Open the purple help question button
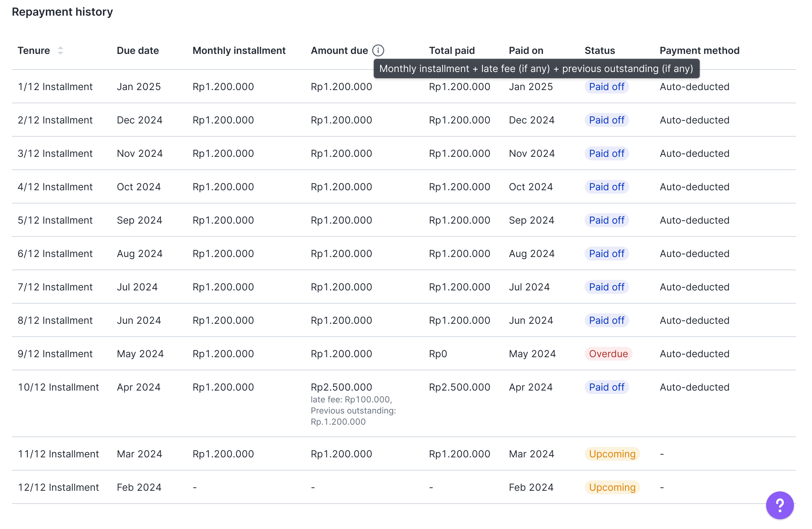 pyautogui.click(x=780, y=505)
